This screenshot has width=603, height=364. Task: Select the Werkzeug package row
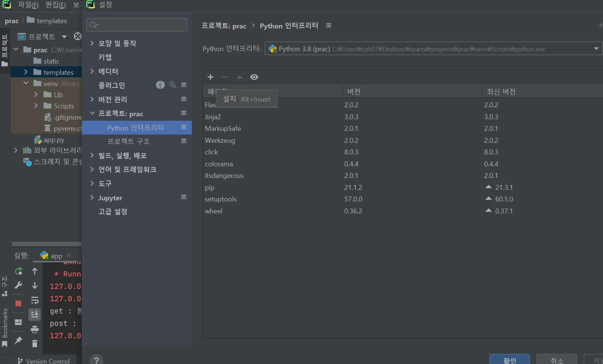[x=403, y=141]
